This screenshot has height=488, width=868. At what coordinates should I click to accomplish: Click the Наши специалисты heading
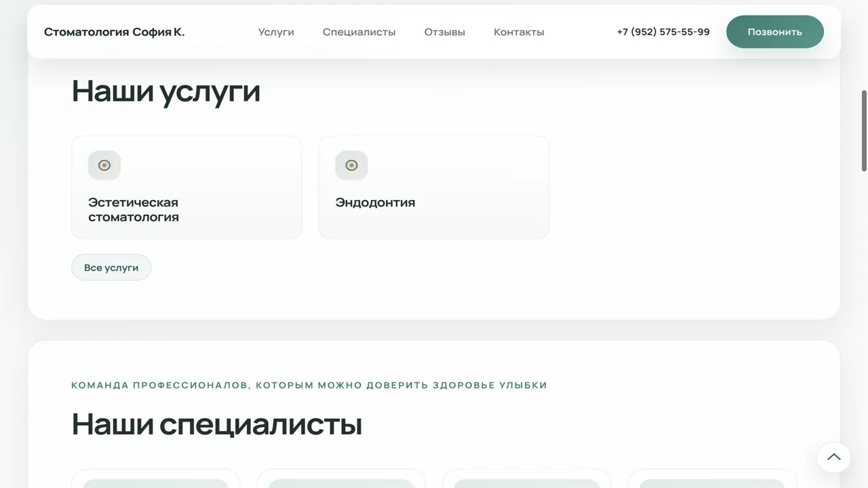217,424
